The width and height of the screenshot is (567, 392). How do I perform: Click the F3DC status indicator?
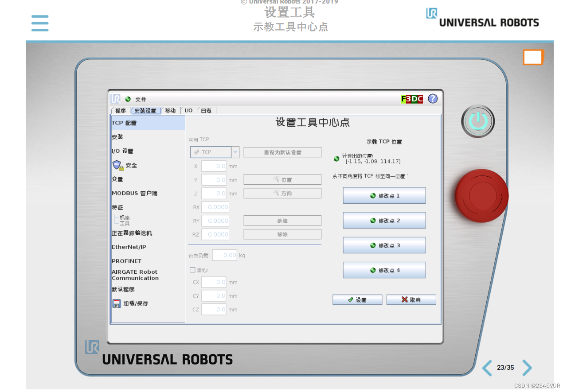(x=412, y=99)
